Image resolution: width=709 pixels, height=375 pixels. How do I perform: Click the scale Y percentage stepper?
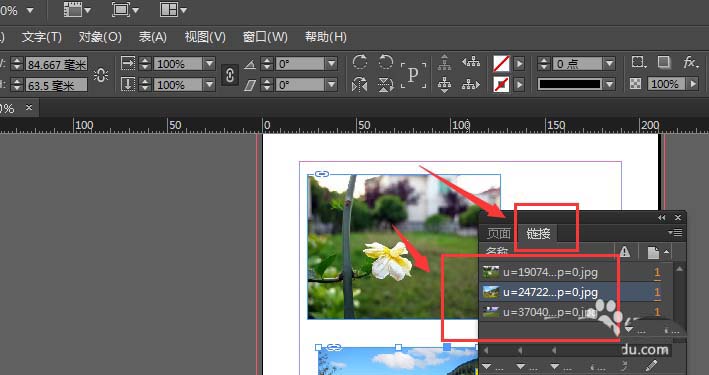tap(145, 85)
